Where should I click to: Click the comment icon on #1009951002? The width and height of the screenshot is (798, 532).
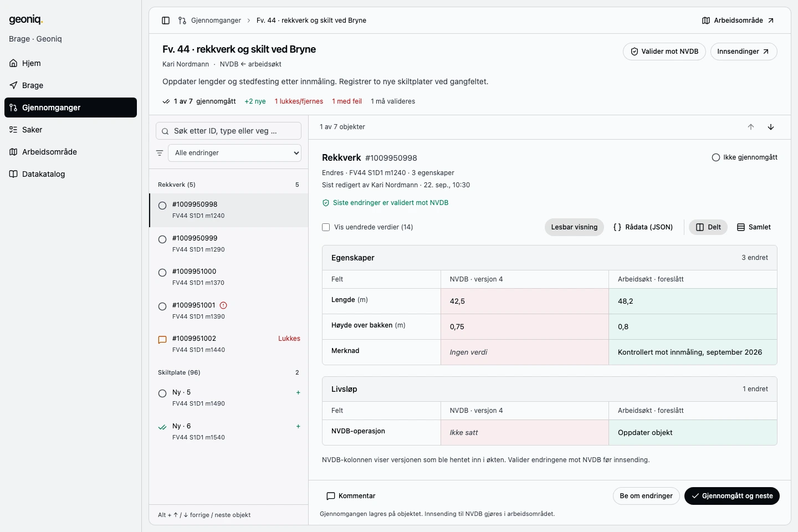162,340
